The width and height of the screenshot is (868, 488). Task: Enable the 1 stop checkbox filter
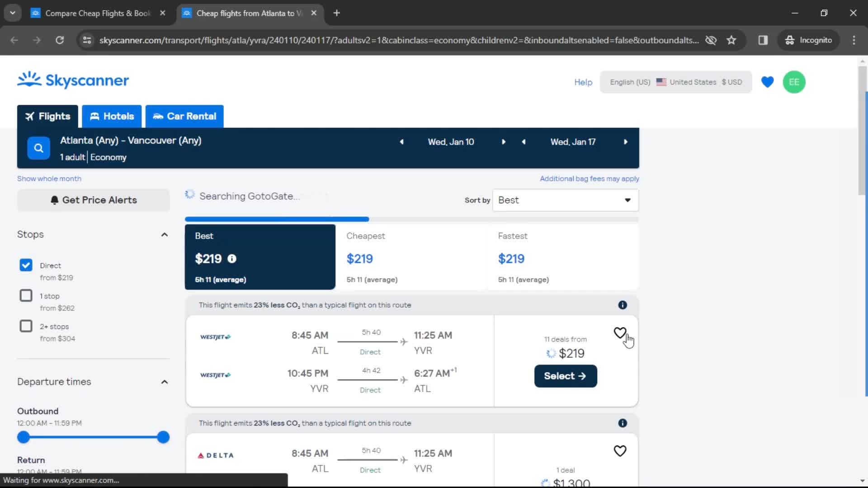coord(26,296)
